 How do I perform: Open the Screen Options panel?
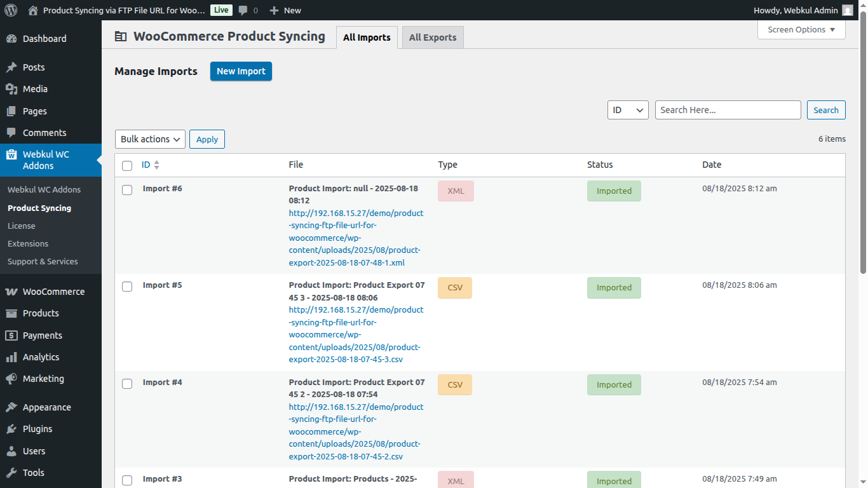801,29
